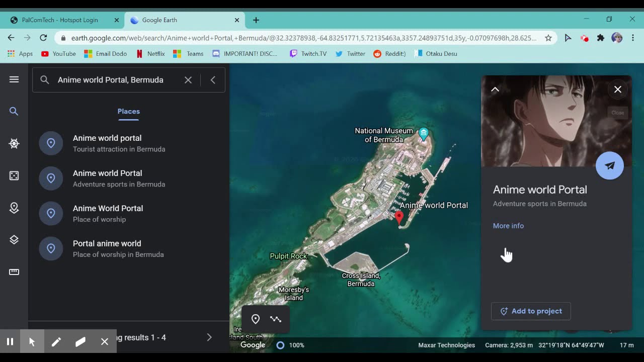Screen dimensions: 644x362
Task: Collapse the info card with up chevron
Action: click(495, 89)
